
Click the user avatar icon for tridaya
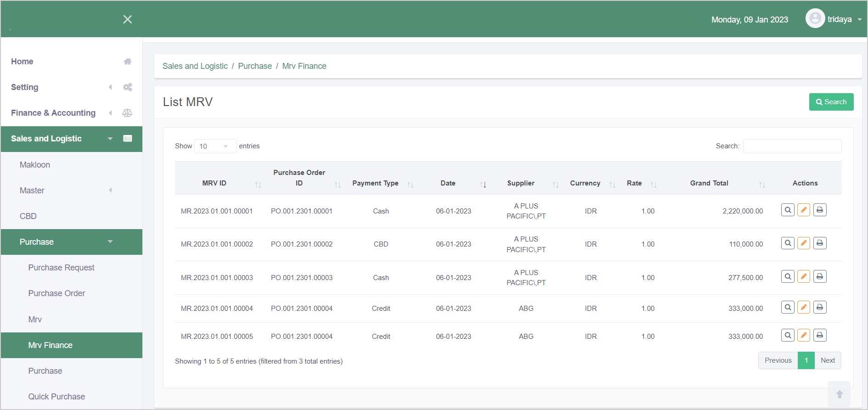[x=815, y=19]
